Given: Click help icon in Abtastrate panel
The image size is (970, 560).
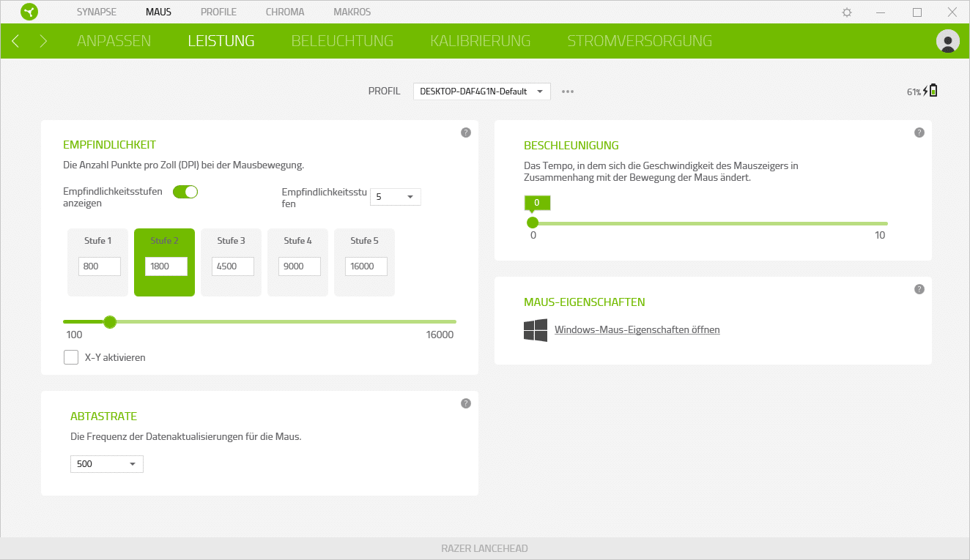Looking at the screenshot, I should pos(465,403).
